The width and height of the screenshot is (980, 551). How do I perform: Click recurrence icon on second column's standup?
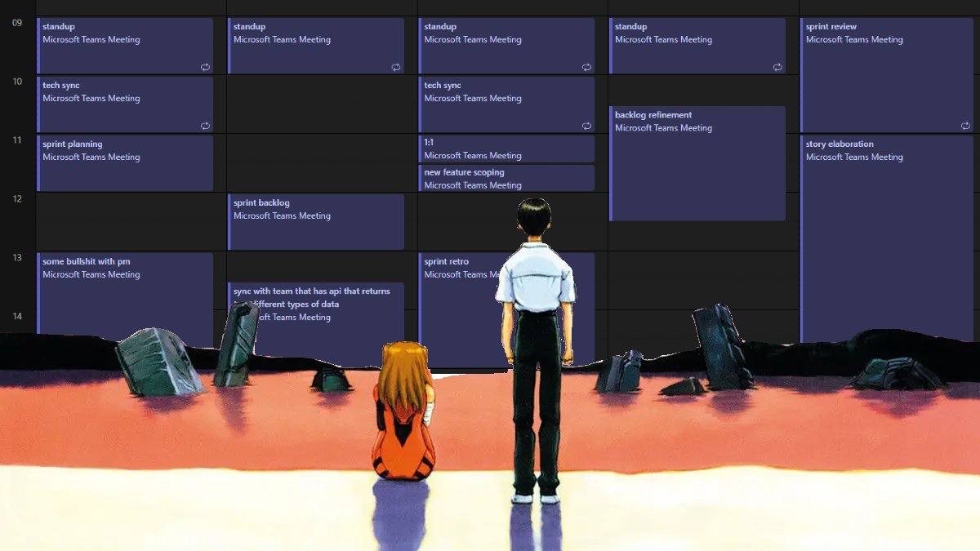pos(396,67)
